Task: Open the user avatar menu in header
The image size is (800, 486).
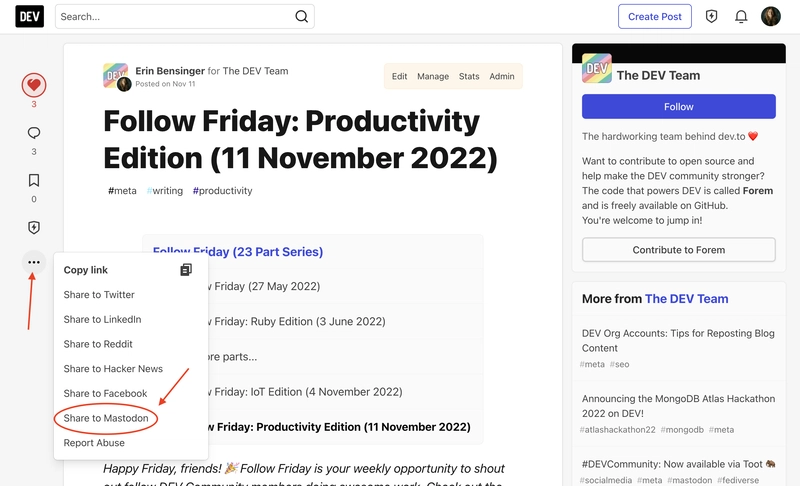Action: point(770,16)
